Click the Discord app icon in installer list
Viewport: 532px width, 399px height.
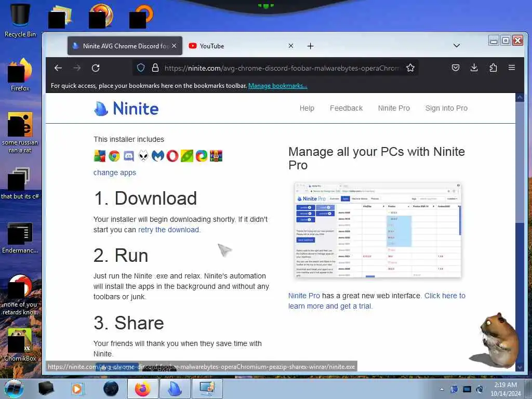(129, 156)
